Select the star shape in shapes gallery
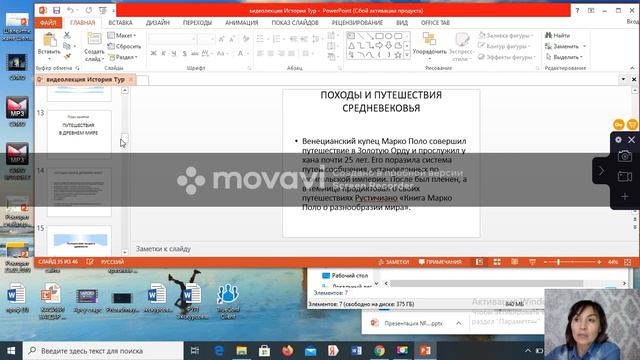640x360 pixels. (398, 55)
